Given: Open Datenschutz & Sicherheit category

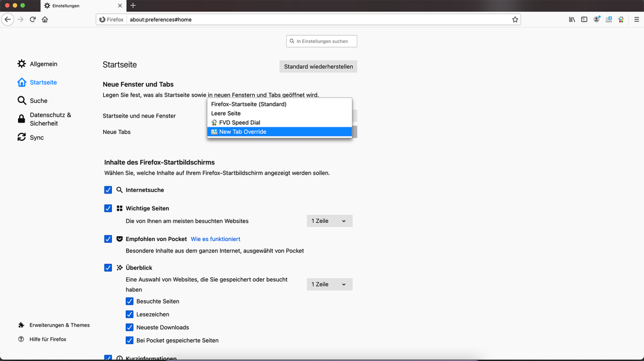Looking at the screenshot, I should click(x=44, y=119).
